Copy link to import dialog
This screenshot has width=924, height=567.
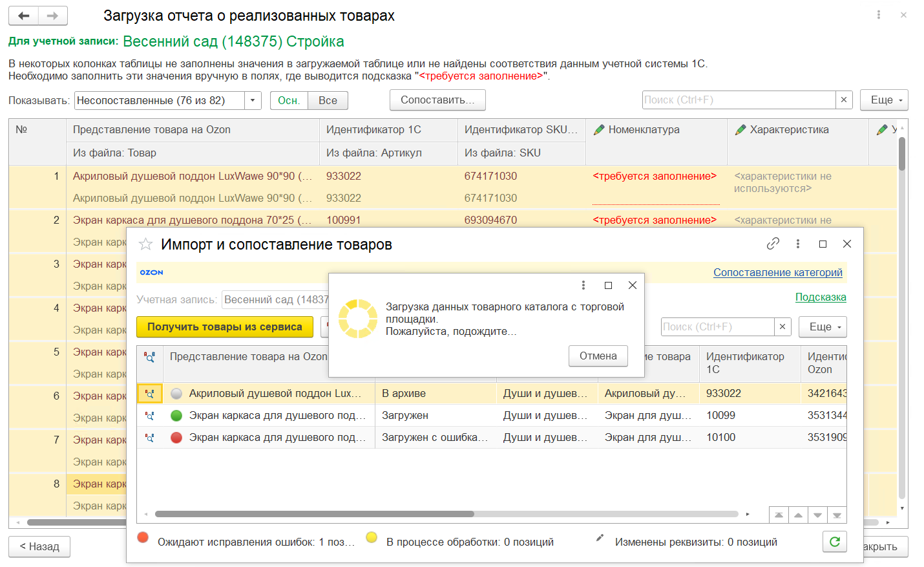773,244
